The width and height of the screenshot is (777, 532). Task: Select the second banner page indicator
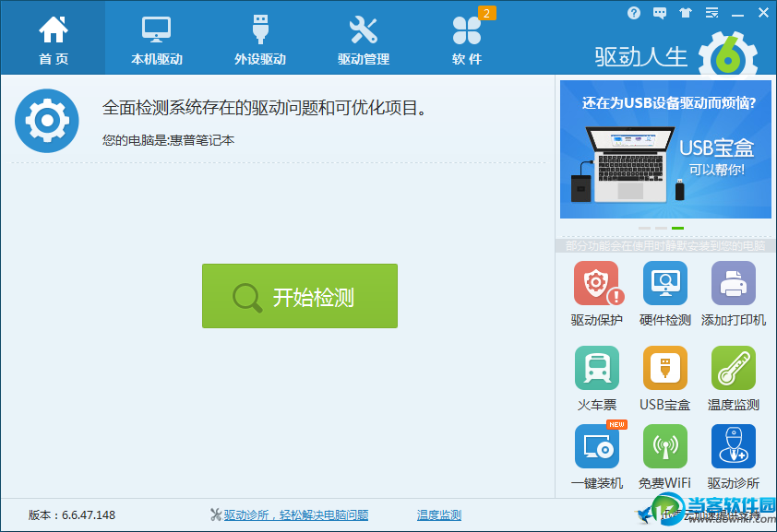click(661, 228)
